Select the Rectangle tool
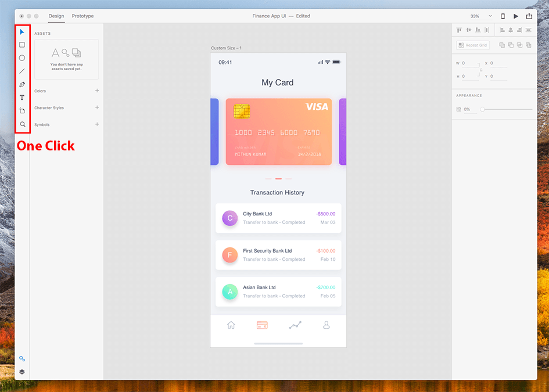 (22, 45)
